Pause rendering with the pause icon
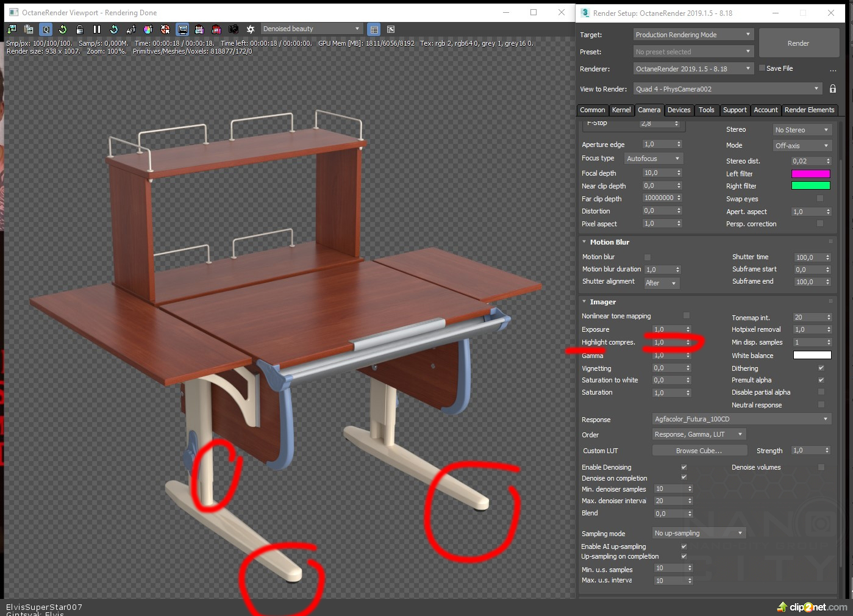The height and width of the screenshot is (616, 853). point(97,29)
